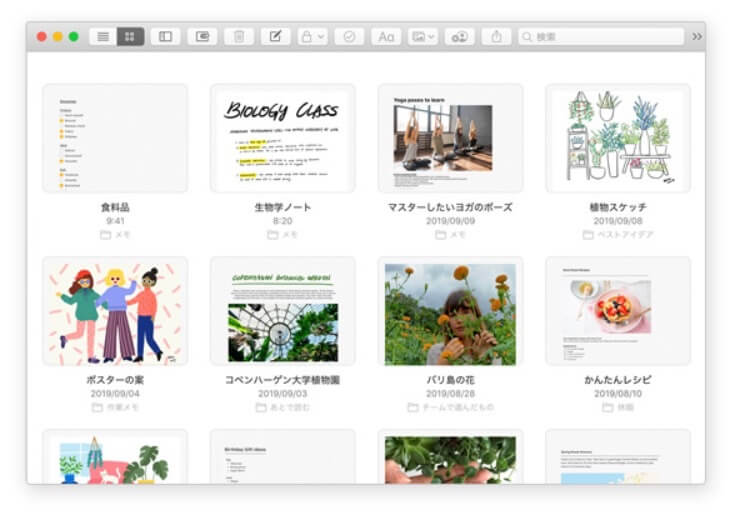Click the folder icon under the yoga note
This screenshot has height=515, width=738.
(x=441, y=234)
